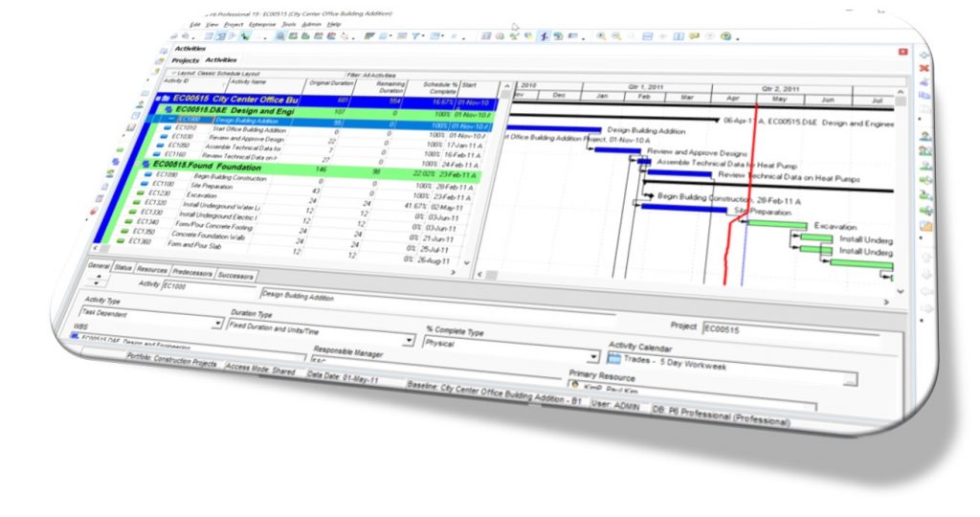The image size is (980, 517).
Task: Click the Help question-mark icon at the toolbar end
Action: 725,37
